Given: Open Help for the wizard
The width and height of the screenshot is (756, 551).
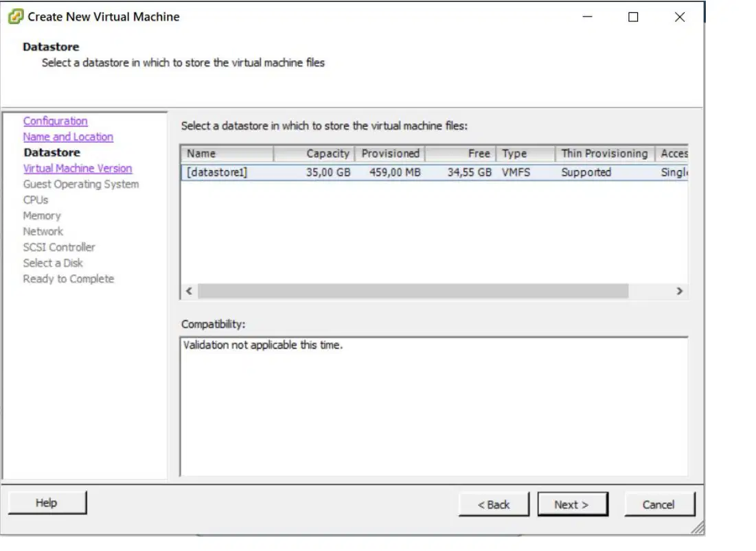Looking at the screenshot, I should (47, 503).
